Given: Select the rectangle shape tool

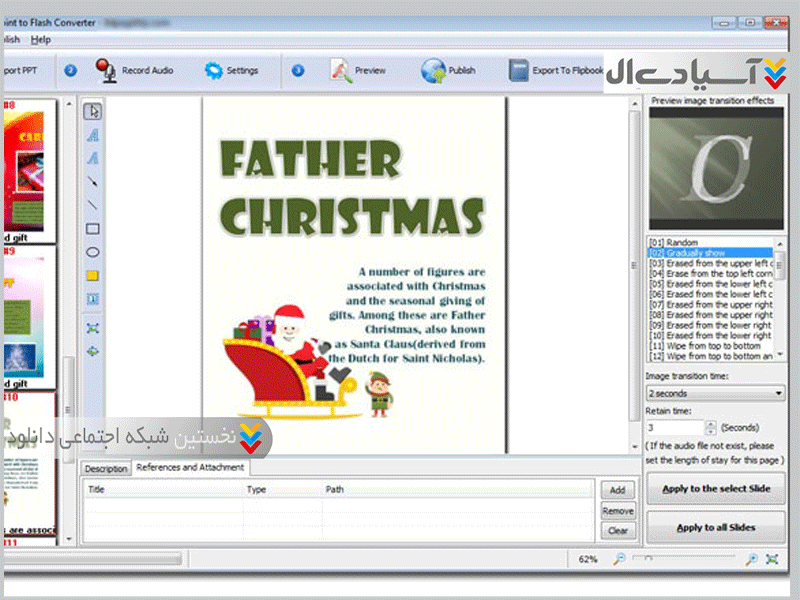Looking at the screenshot, I should click(92, 229).
